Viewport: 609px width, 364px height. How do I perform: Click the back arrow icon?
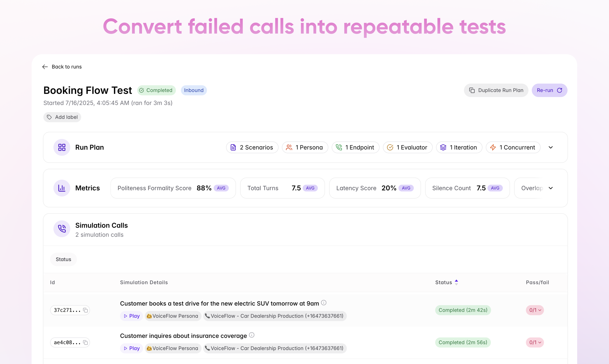point(45,67)
